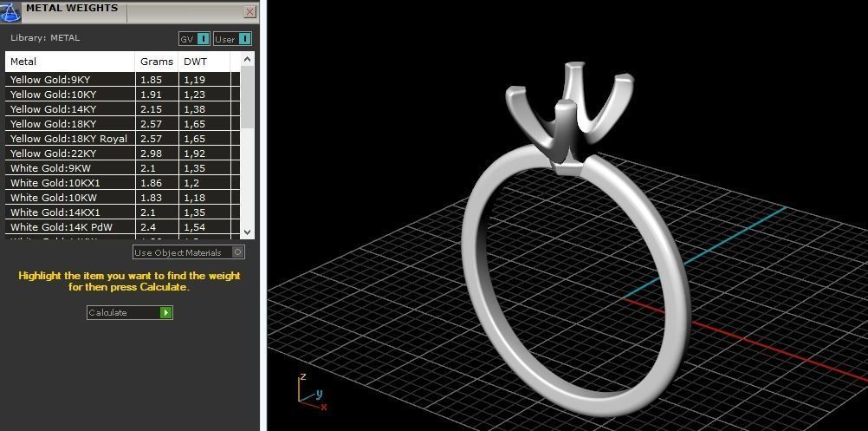The image size is (868, 431).
Task: Click the scroll down arrow of metal list
Action: 248,232
